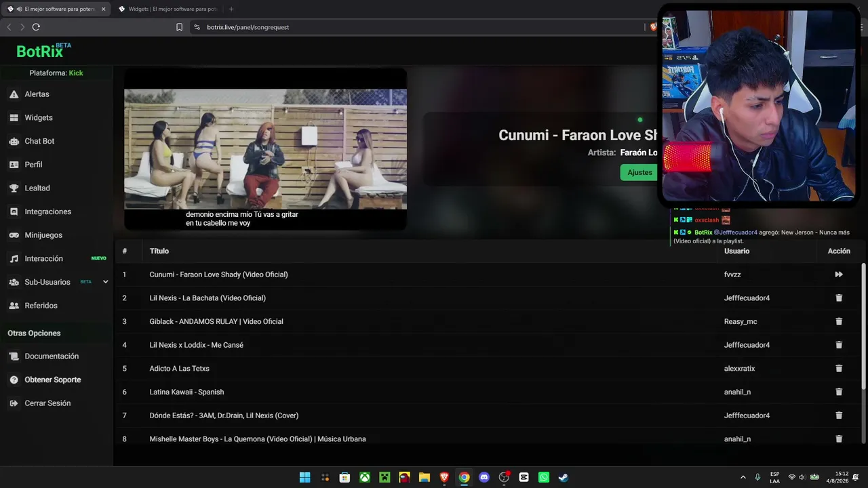Screen dimensions: 868x488
Task: Skip the current song Cunumi with fast-forward
Action: pyautogui.click(x=839, y=274)
